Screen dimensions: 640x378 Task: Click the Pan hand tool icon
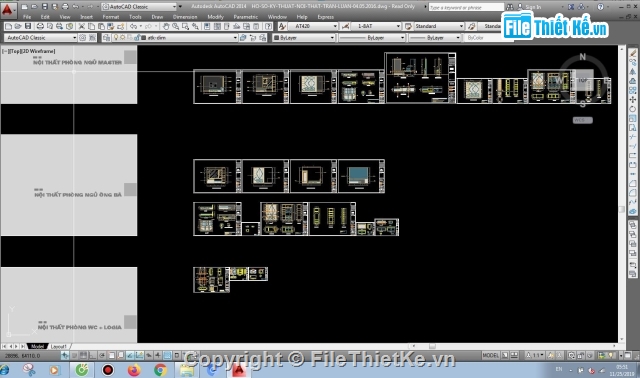point(166,27)
